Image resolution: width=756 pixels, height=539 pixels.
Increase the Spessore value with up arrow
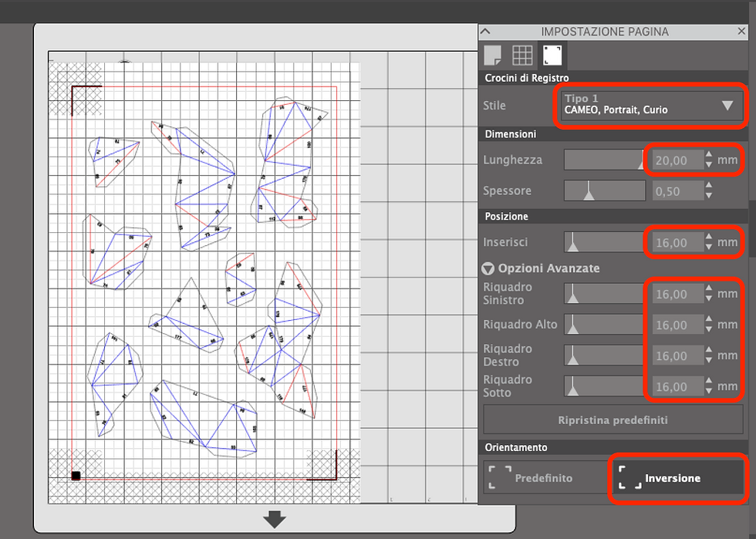[x=709, y=186]
